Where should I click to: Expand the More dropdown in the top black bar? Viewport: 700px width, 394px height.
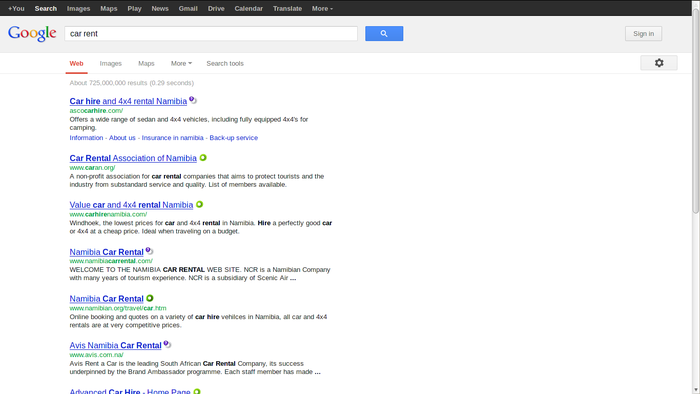(x=322, y=8)
